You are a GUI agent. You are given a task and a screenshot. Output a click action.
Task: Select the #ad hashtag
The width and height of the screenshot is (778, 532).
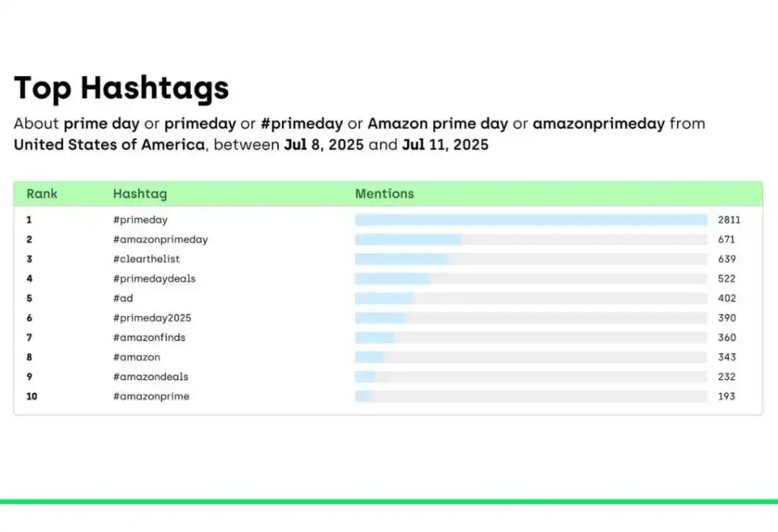123,298
